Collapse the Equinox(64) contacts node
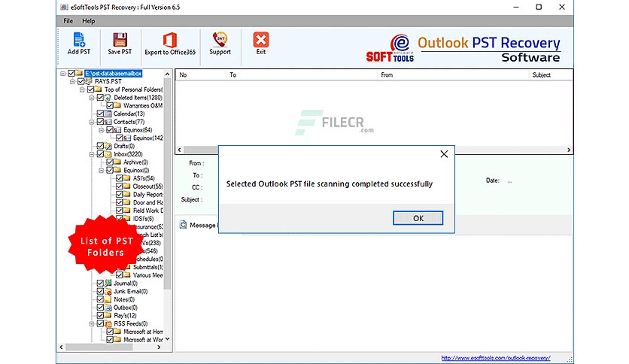 pyautogui.click(x=102, y=130)
